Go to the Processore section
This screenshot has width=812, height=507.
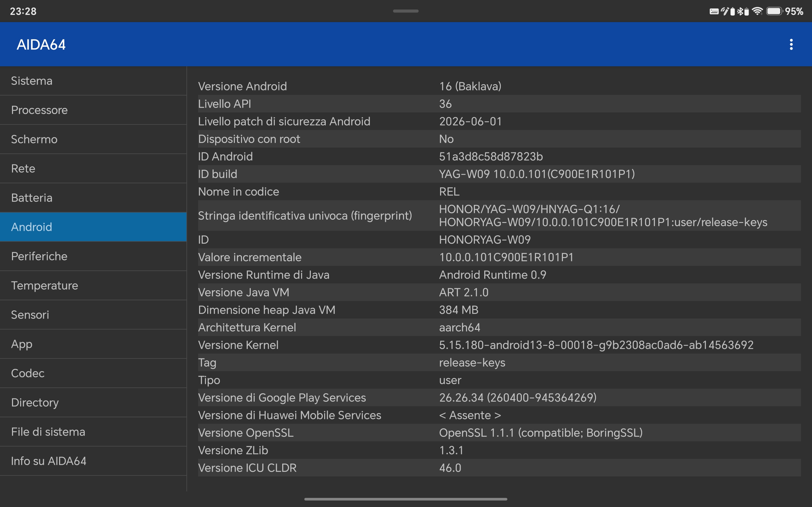(x=93, y=110)
